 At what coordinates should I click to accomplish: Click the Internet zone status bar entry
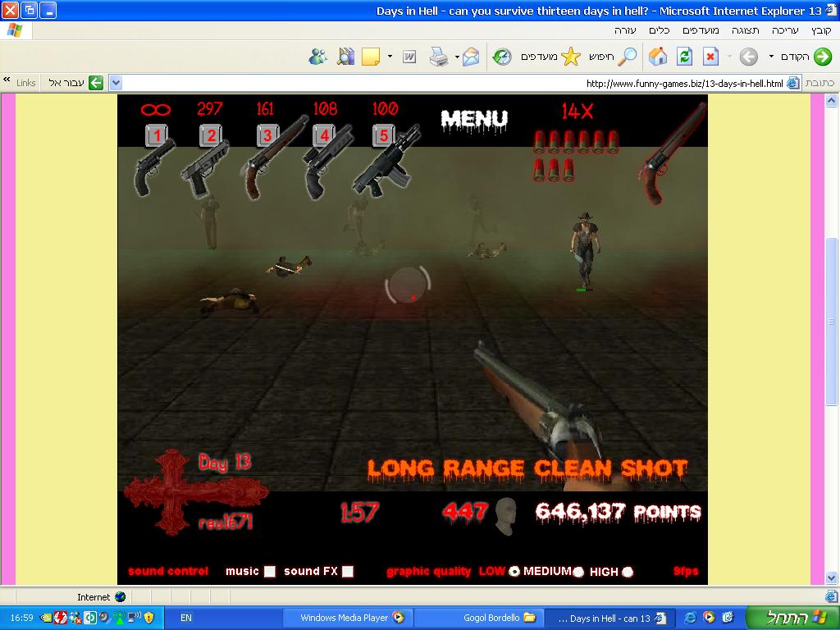coord(101,597)
